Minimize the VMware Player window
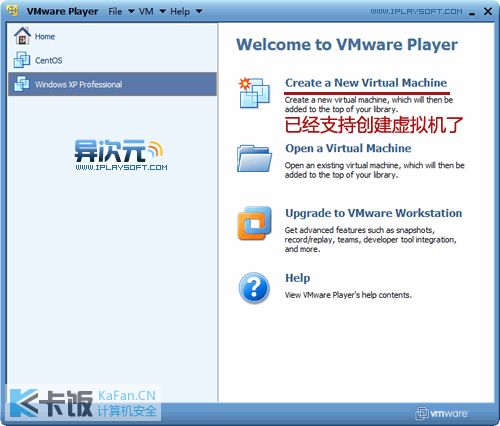500x426 pixels. pos(472,13)
